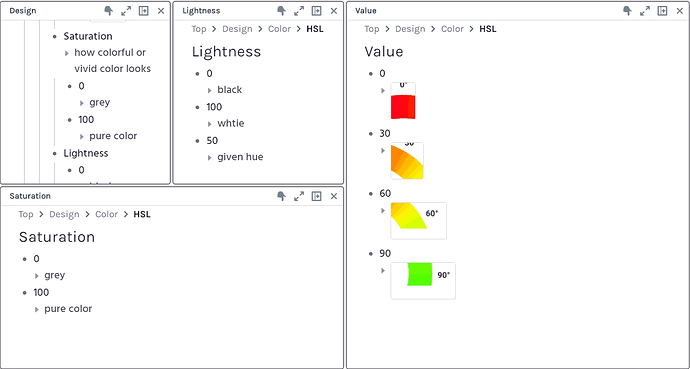
Task: Go to Top breadcrumb in Saturation panel
Action: click(26, 214)
